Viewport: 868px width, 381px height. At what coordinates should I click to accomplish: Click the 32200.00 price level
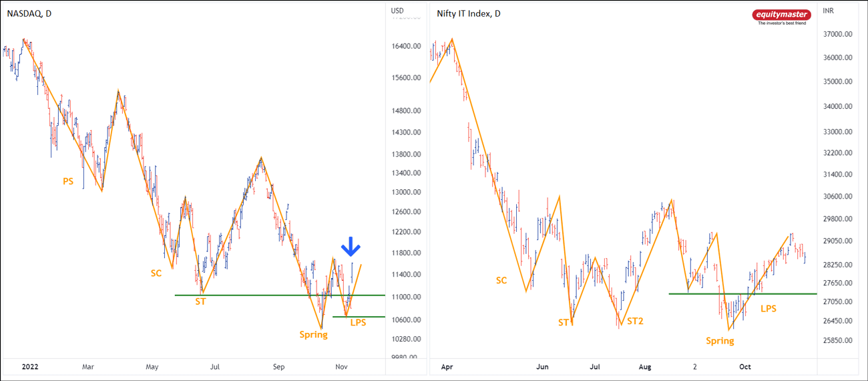point(839,153)
